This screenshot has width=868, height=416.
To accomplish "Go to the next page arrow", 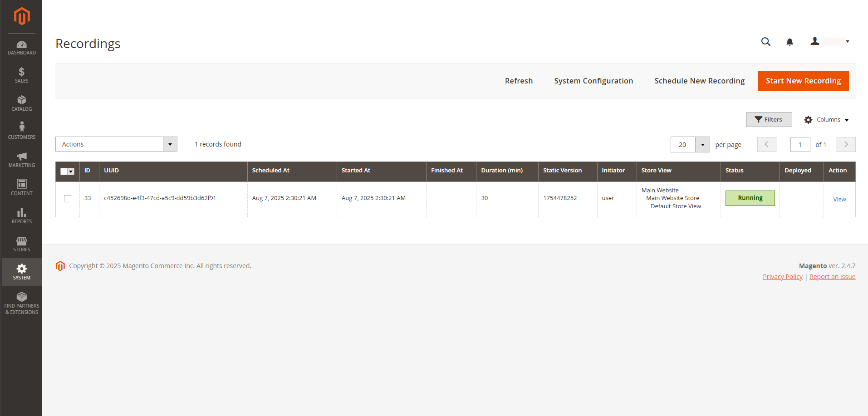I will [846, 145].
